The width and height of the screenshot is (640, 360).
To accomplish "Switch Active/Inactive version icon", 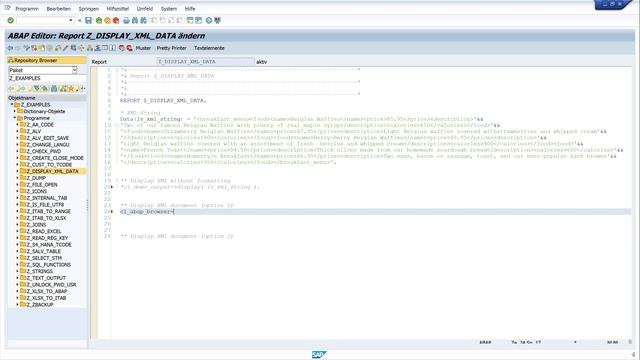I will click(x=34, y=48).
